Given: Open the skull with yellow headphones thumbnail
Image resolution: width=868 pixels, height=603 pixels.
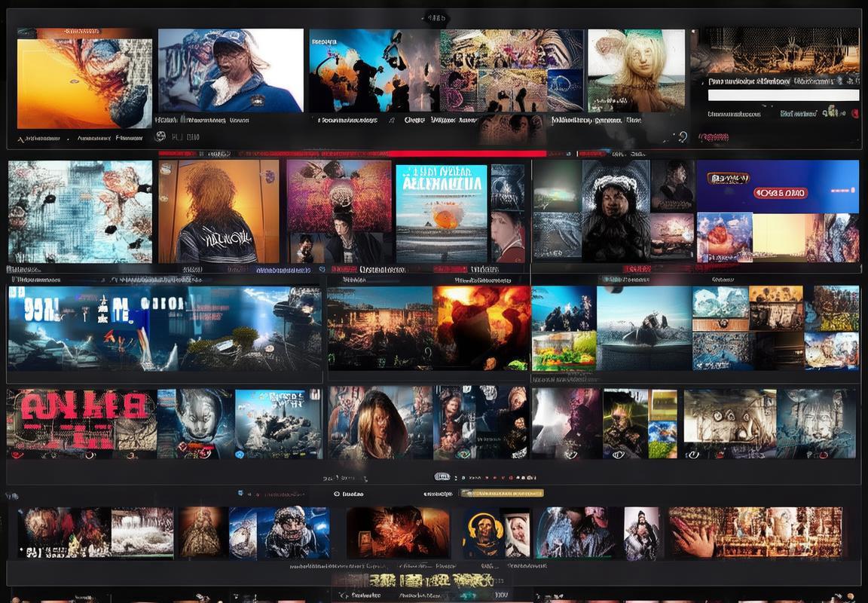Looking at the screenshot, I should pos(483,533).
